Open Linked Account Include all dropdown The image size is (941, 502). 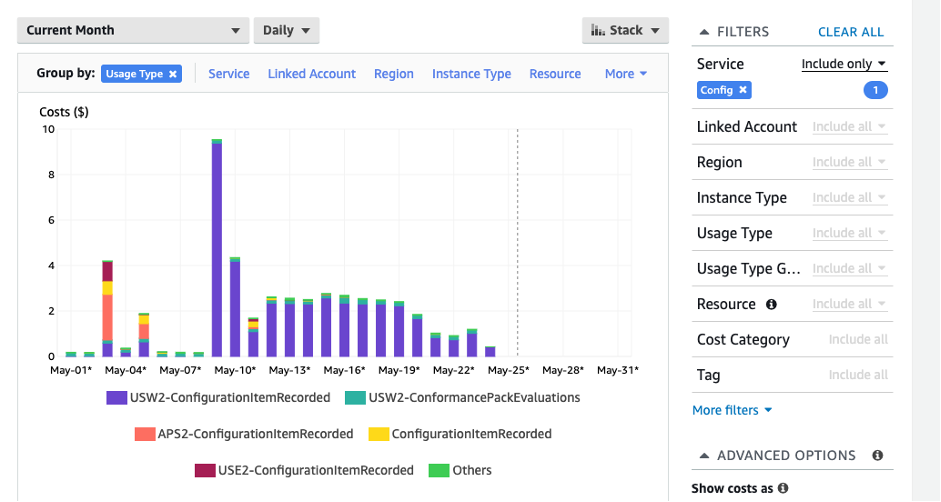pos(849,127)
